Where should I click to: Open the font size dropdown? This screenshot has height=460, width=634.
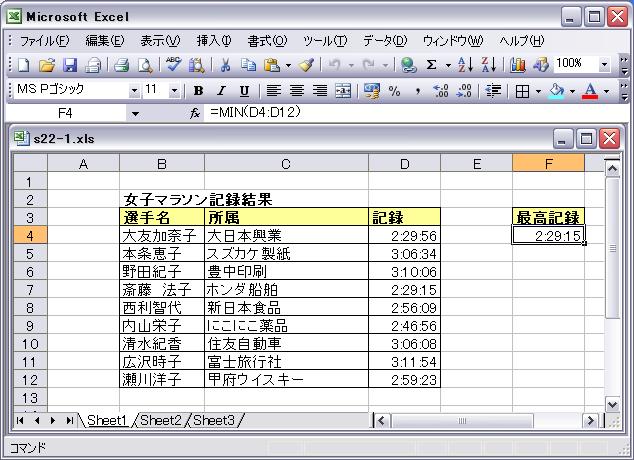(174, 91)
